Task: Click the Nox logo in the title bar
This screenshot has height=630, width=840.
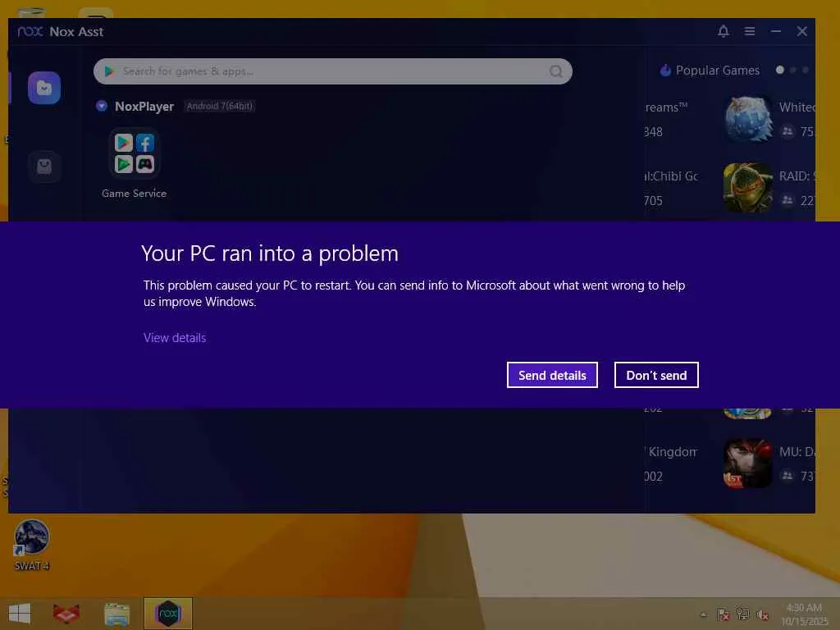Action: 30,32
